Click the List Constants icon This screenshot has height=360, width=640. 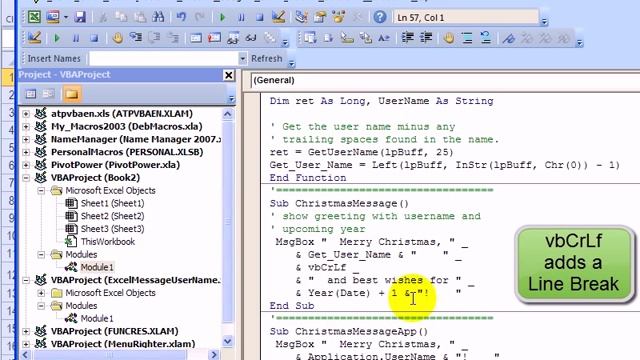[x=329, y=38]
